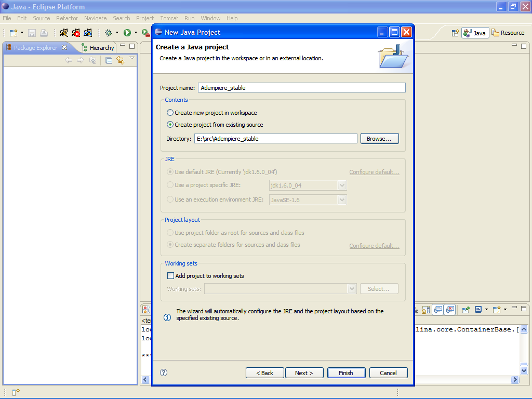
Task: Toggle Link with Editor in Package Explorer
Action: (x=121, y=60)
